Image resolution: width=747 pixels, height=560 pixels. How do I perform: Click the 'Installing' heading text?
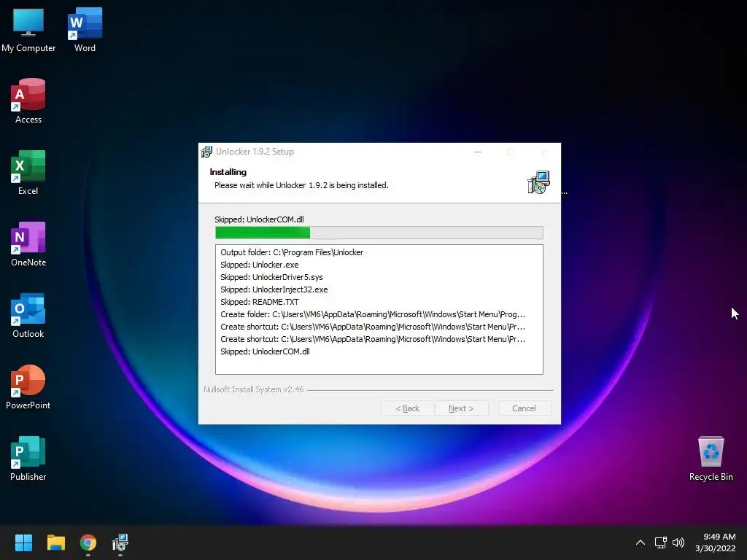(228, 172)
